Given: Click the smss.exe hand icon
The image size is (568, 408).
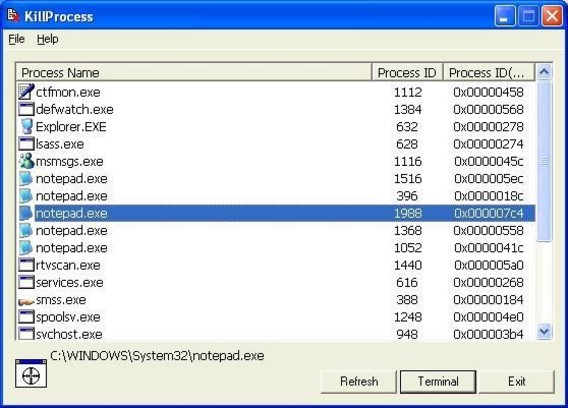Looking at the screenshot, I should (26, 301).
